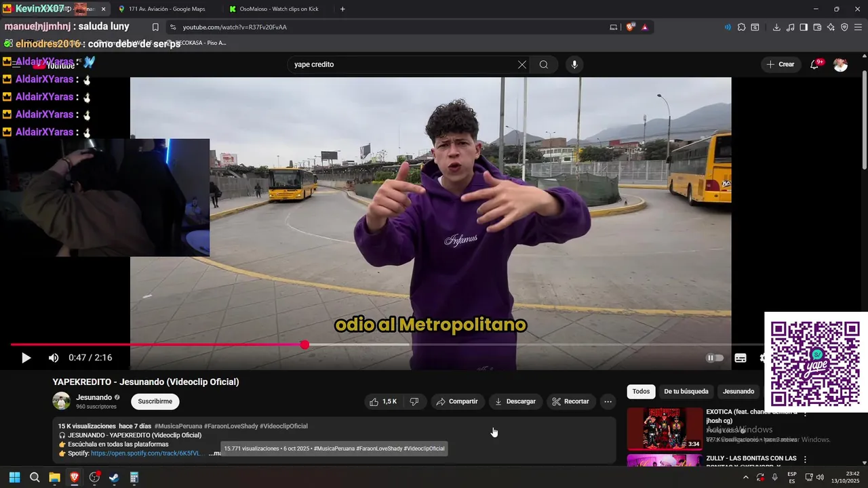Click the youtube.com URL in the address bar

235,27
